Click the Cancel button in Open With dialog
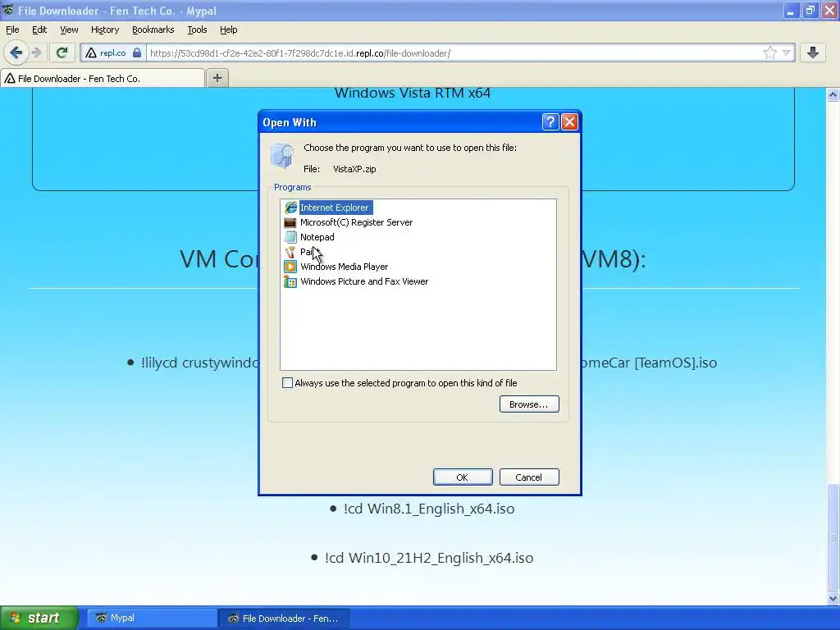The image size is (840, 630). coord(529,477)
